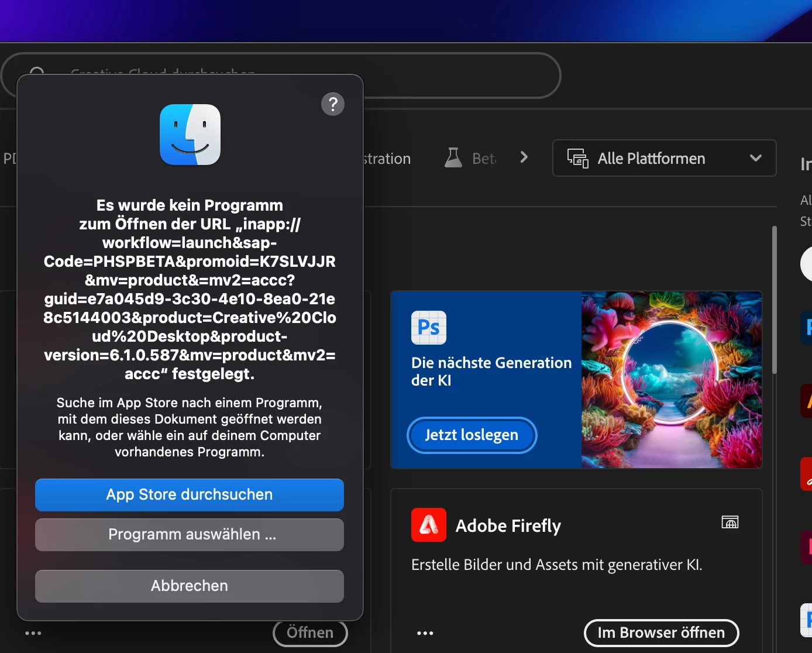The width and height of the screenshot is (812, 653).
Task: Choose Programm auswählen … button
Action: (x=190, y=535)
